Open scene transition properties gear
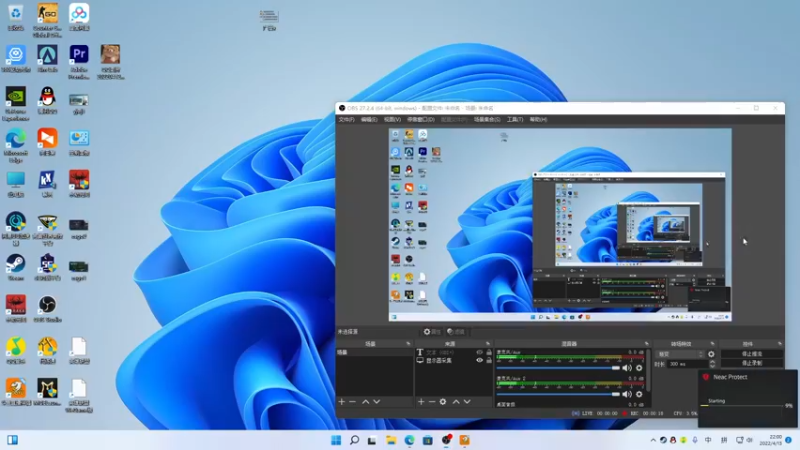Screen dimensions: 800x450 pos(711,354)
